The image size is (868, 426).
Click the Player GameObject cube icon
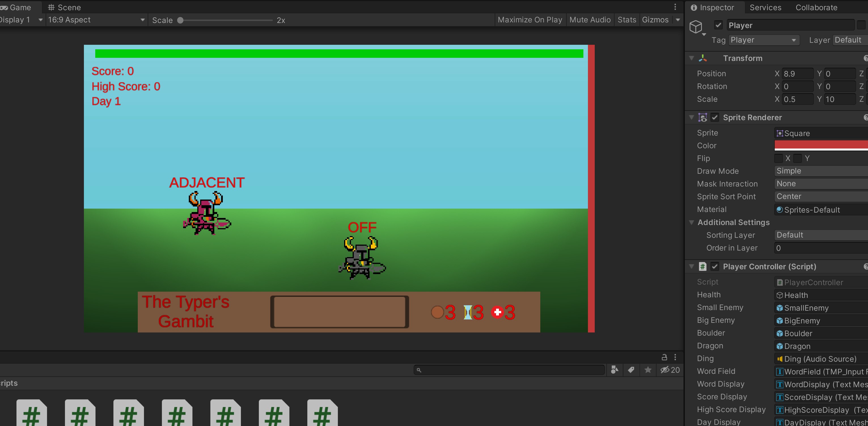click(696, 27)
